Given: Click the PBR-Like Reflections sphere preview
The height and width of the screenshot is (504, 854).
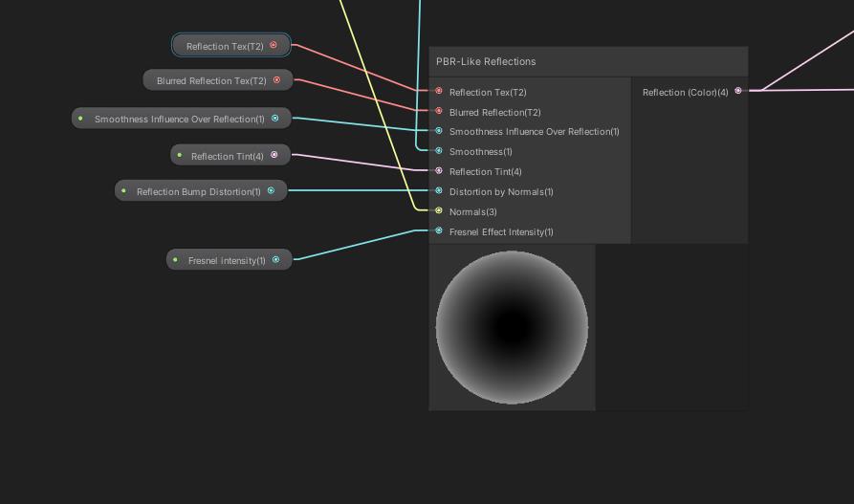Looking at the screenshot, I should point(512,327).
